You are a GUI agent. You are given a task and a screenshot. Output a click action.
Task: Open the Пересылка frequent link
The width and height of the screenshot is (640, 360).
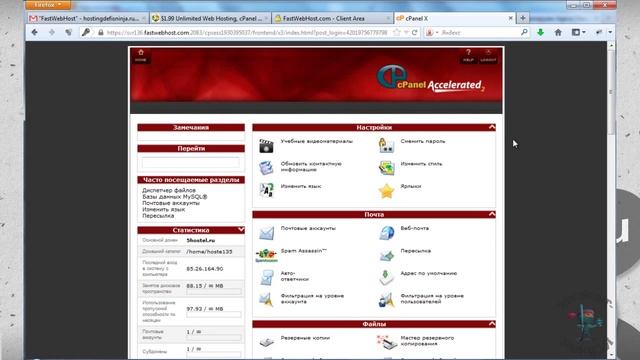point(158,216)
